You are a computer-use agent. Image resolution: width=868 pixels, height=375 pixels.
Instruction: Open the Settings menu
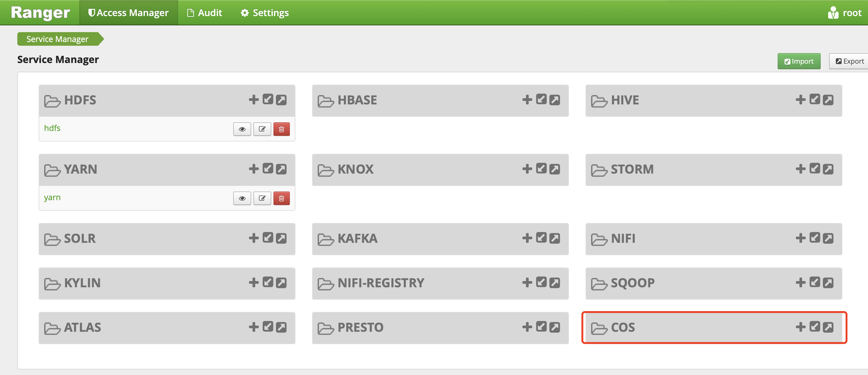pos(265,13)
